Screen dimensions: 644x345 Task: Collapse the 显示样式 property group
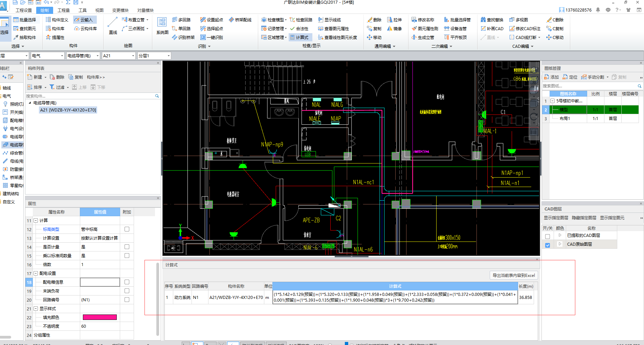tap(36, 309)
